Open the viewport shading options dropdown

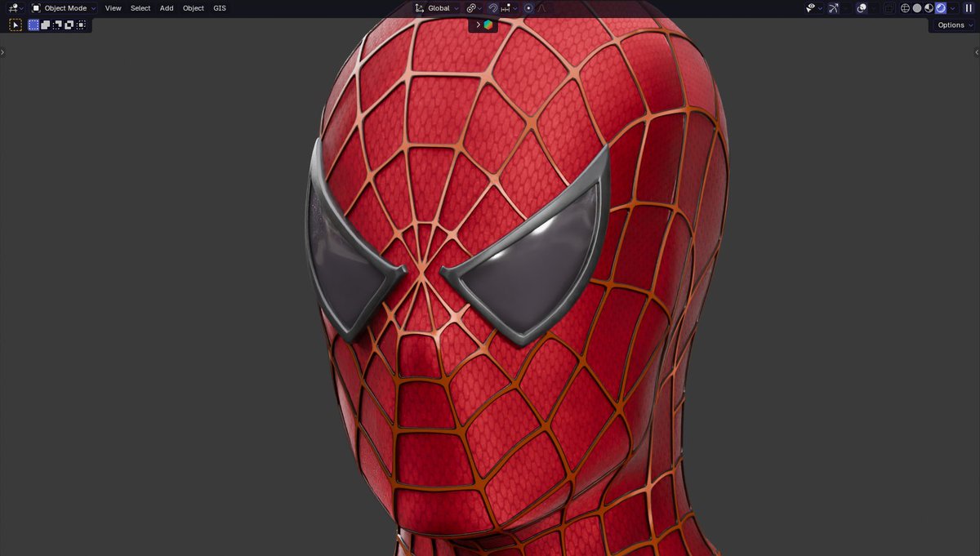(952, 8)
